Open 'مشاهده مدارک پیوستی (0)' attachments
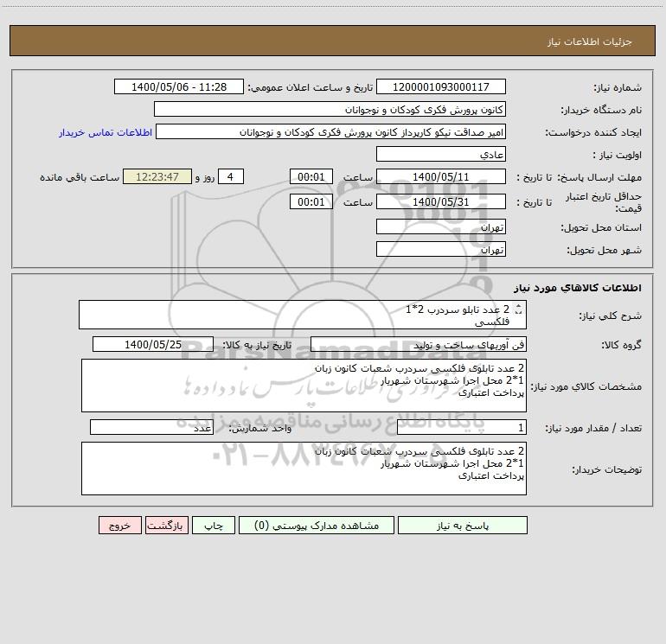 [x=317, y=526]
